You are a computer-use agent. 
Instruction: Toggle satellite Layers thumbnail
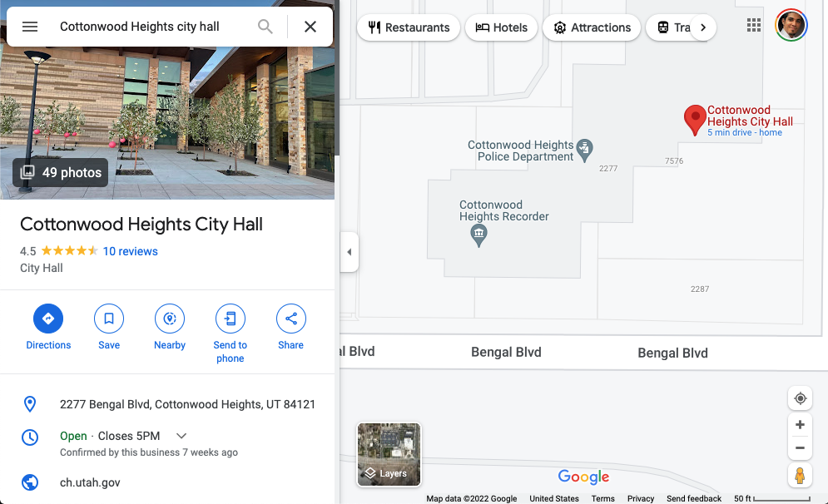389,454
